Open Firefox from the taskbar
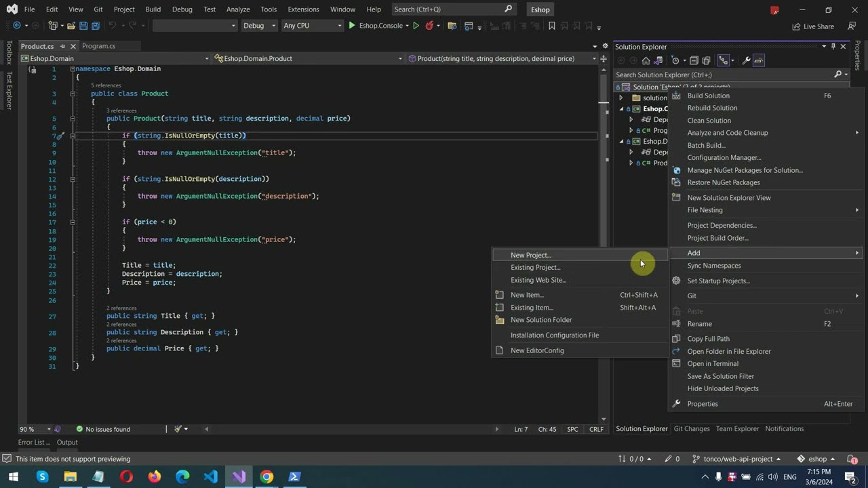Image resolution: width=868 pixels, height=488 pixels. (155, 476)
